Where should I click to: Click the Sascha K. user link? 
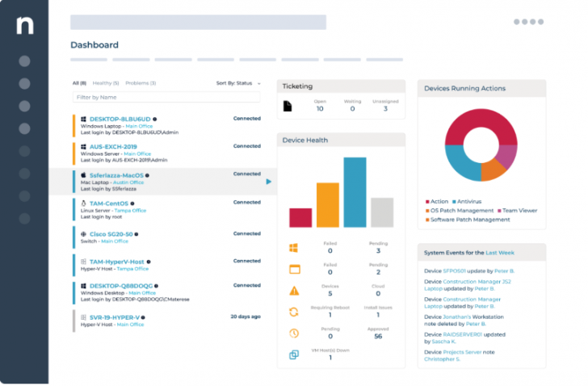point(443,342)
